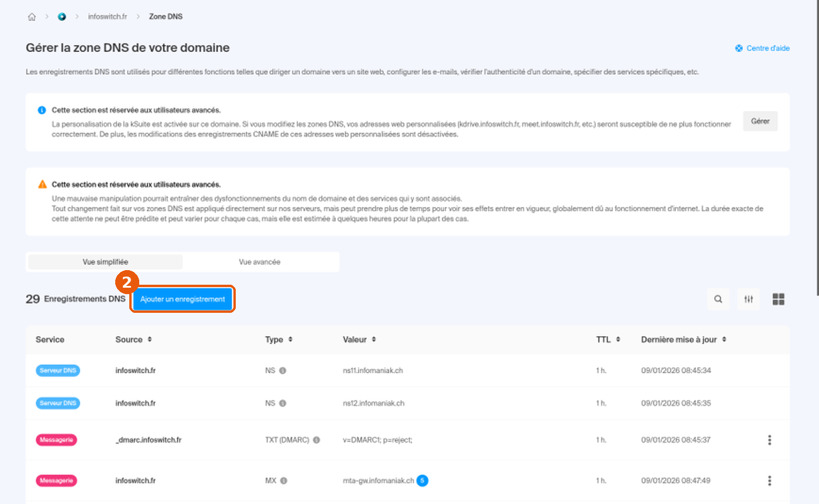
Task: Click the date 09/01/2026 08:47:49
Action: pyautogui.click(x=676, y=481)
